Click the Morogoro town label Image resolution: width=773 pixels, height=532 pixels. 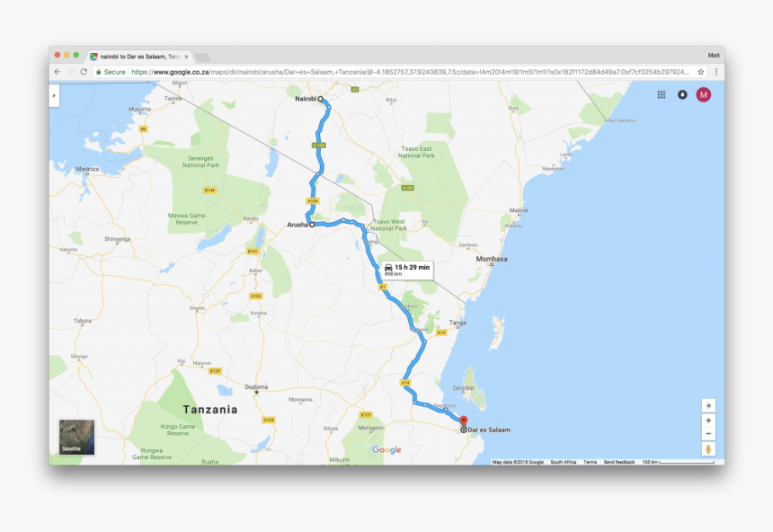pyautogui.click(x=370, y=428)
